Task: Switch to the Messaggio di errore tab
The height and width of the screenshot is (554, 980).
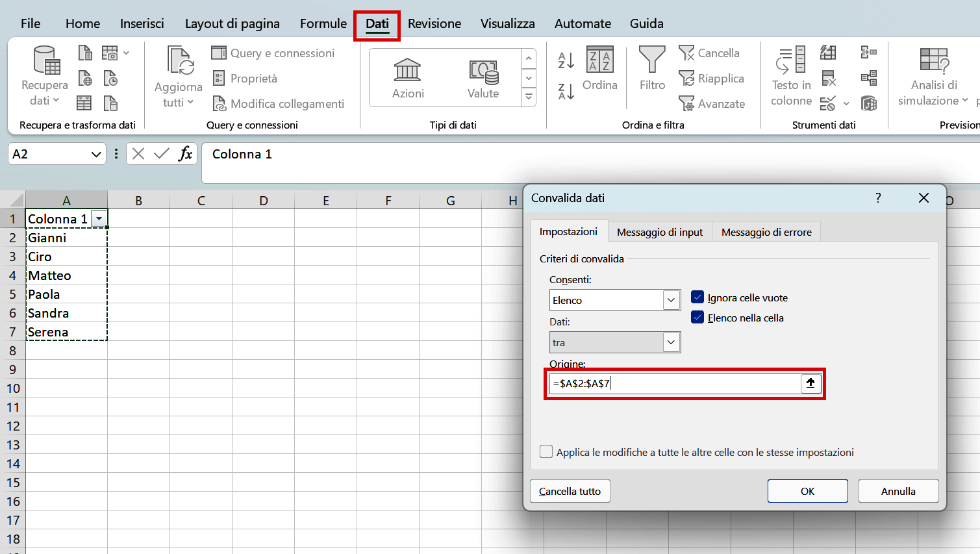Action: click(x=766, y=231)
